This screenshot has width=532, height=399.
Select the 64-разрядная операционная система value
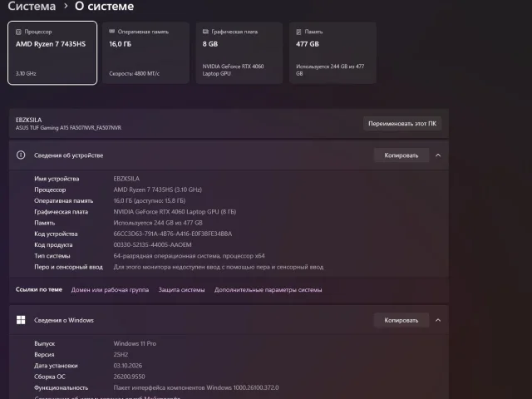pos(189,256)
